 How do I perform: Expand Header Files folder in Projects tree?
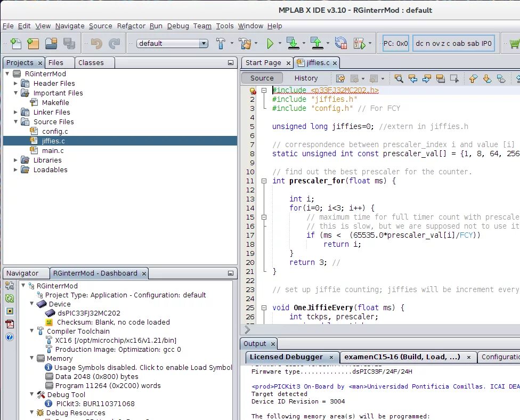15,83
